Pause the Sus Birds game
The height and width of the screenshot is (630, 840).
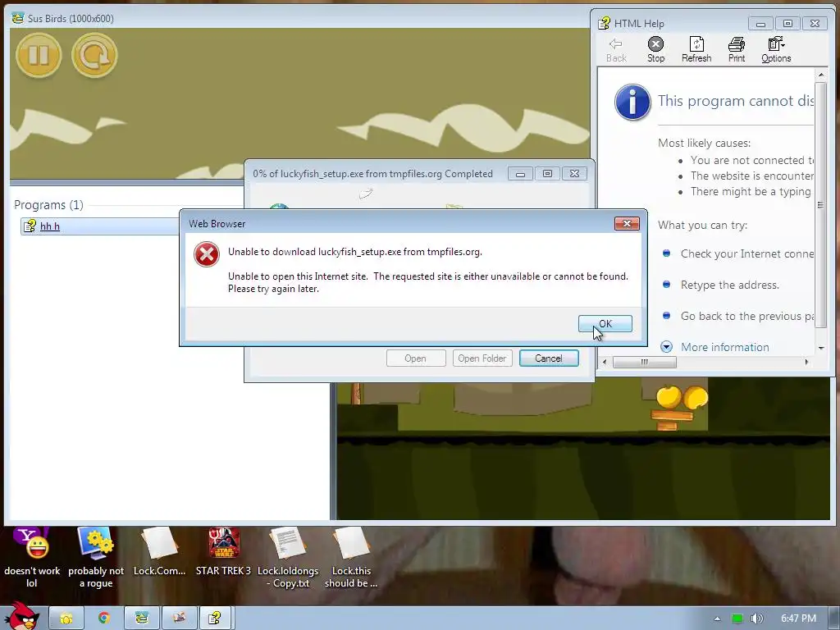(39, 55)
